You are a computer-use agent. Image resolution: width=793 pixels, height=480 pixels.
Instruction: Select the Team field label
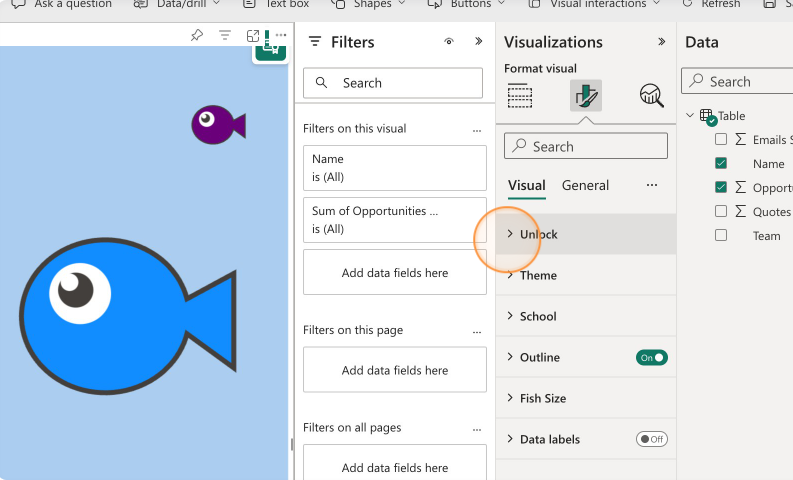coord(766,236)
